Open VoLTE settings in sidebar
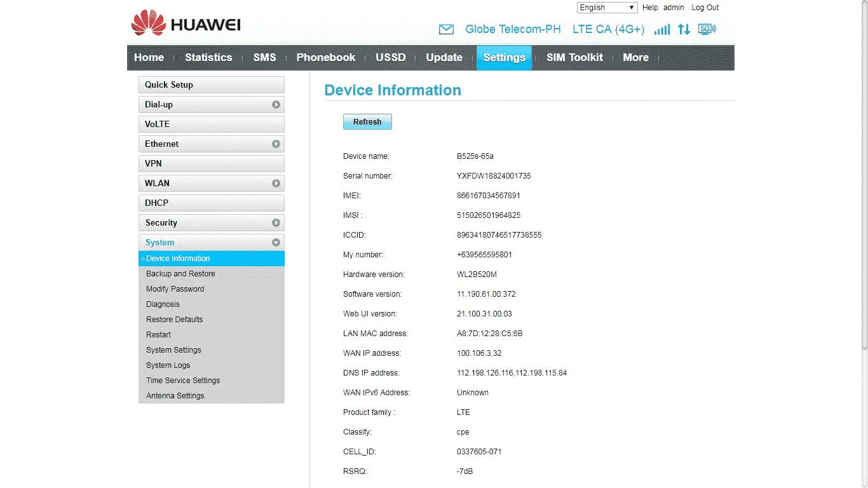 tap(212, 124)
